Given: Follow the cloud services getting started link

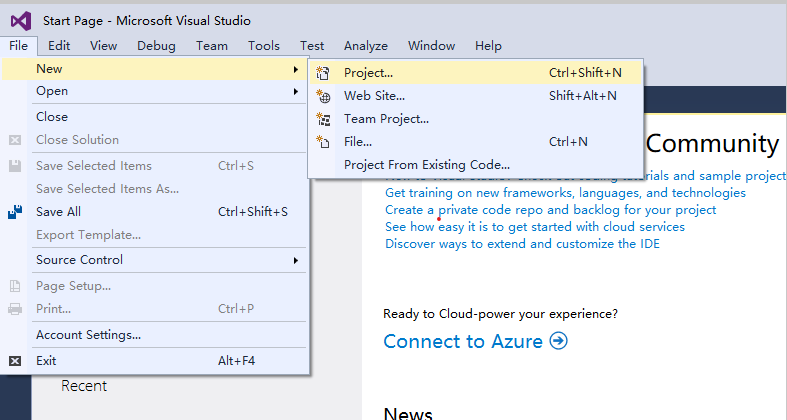Looking at the screenshot, I should pos(534,227).
